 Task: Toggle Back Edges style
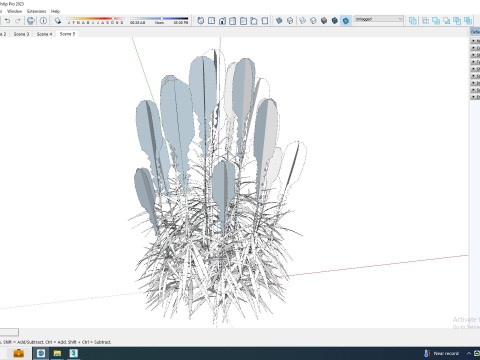tap(290, 21)
